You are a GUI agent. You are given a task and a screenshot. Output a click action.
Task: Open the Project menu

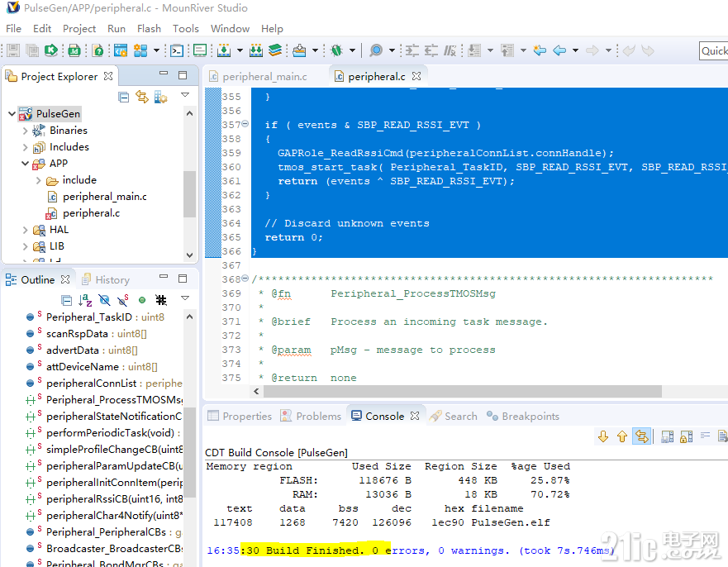pos(79,29)
